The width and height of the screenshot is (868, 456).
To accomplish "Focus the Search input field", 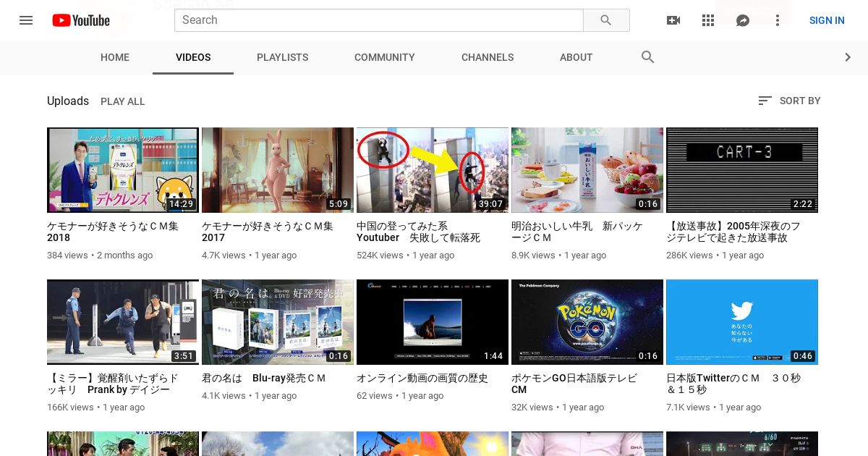I will click(x=379, y=20).
